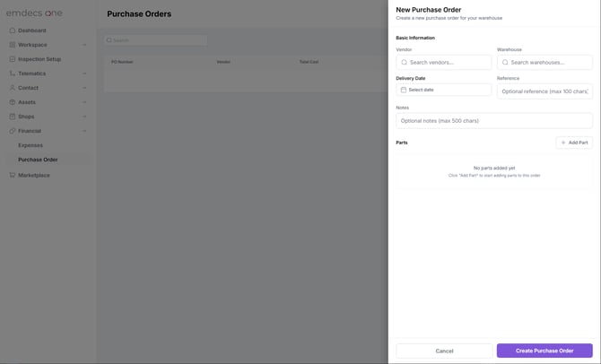The height and width of the screenshot is (364, 601).
Task: Click the New Purchase Order title
Action: (429, 10)
